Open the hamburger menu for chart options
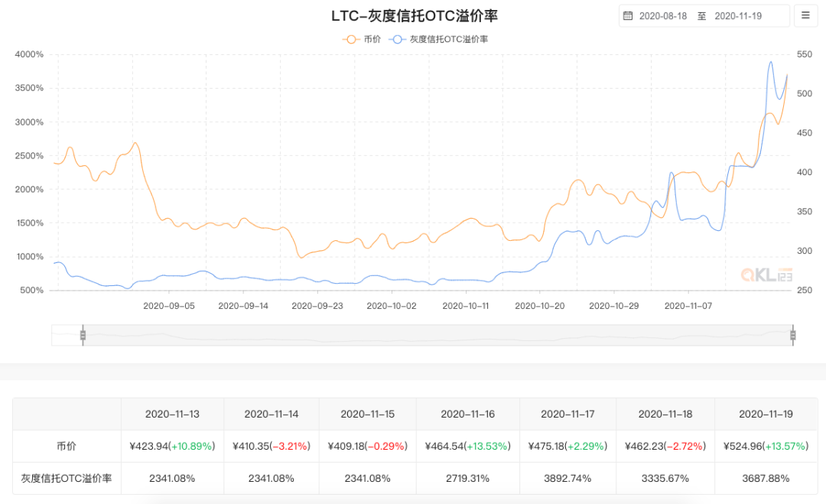Image resolution: width=826 pixels, height=504 pixels. tap(805, 15)
